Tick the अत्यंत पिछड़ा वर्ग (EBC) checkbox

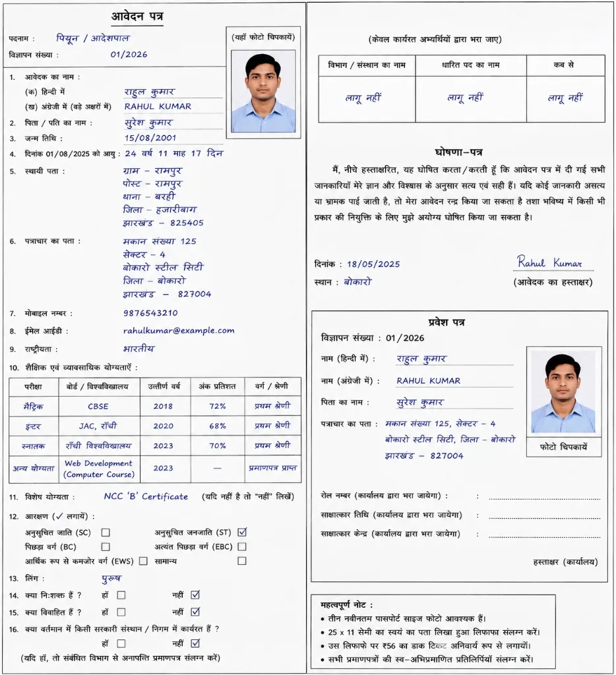(242, 546)
